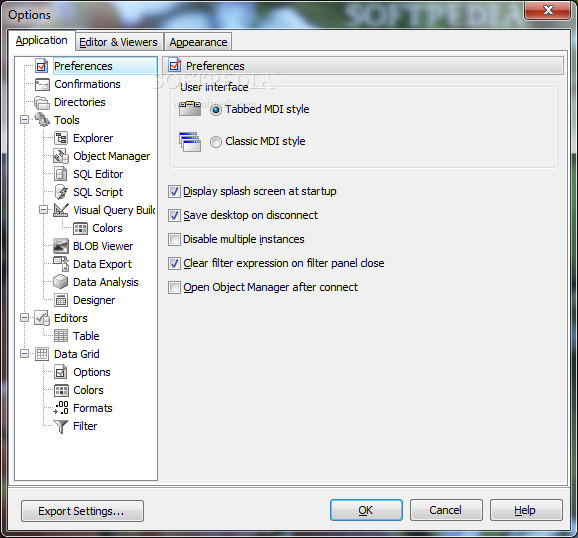
Task: Collapse the Tools tree node
Action: click(24, 120)
